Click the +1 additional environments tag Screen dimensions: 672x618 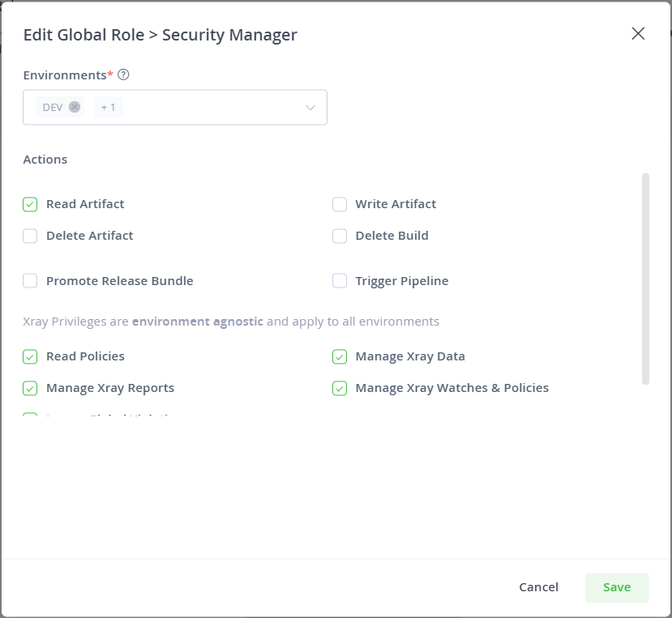(x=109, y=107)
